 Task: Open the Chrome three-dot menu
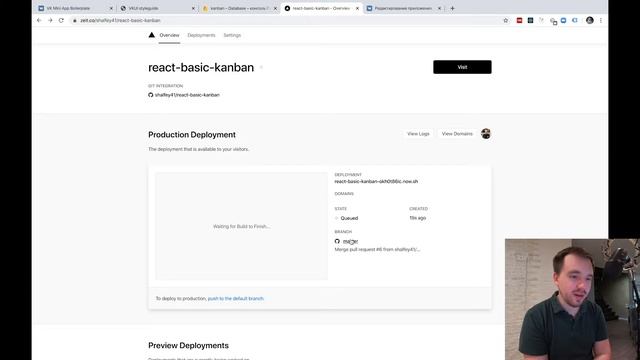601,20
